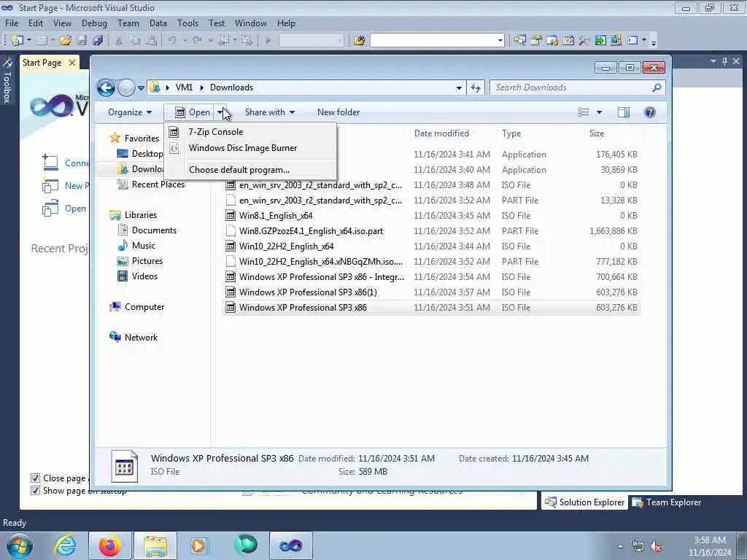The height and width of the screenshot is (560, 747).
Task: Click the New Project toolbar icon
Action: pos(18,41)
